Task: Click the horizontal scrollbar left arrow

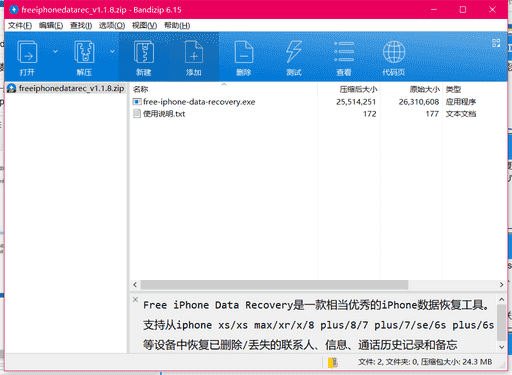Action: 135,285
